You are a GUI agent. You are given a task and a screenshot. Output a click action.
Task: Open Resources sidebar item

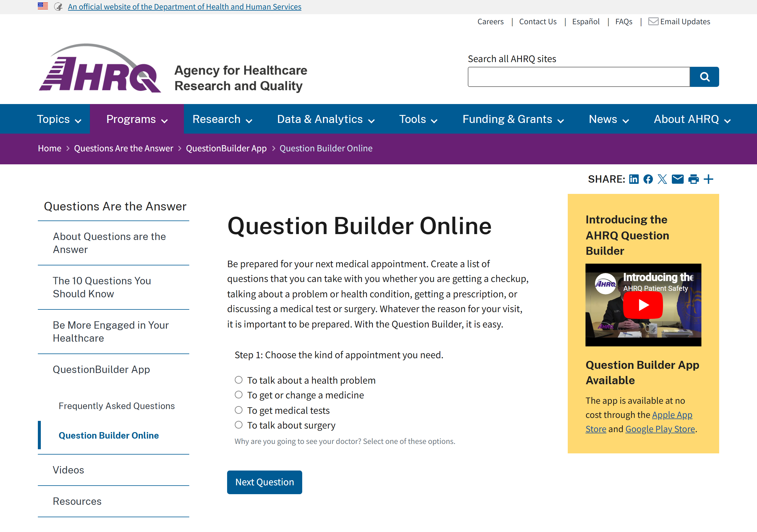click(x=114, y=501)
